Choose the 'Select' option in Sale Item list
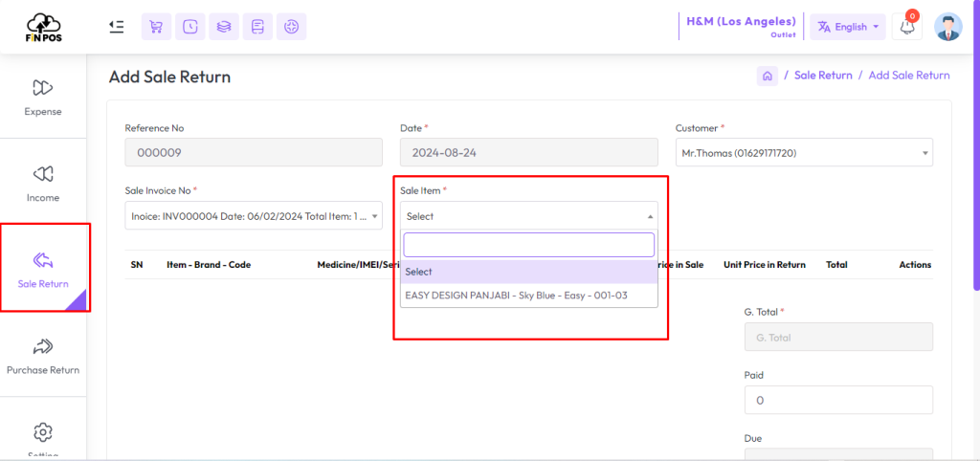The image size is (980, 461). pyautogui.click(x=528, y=273)
